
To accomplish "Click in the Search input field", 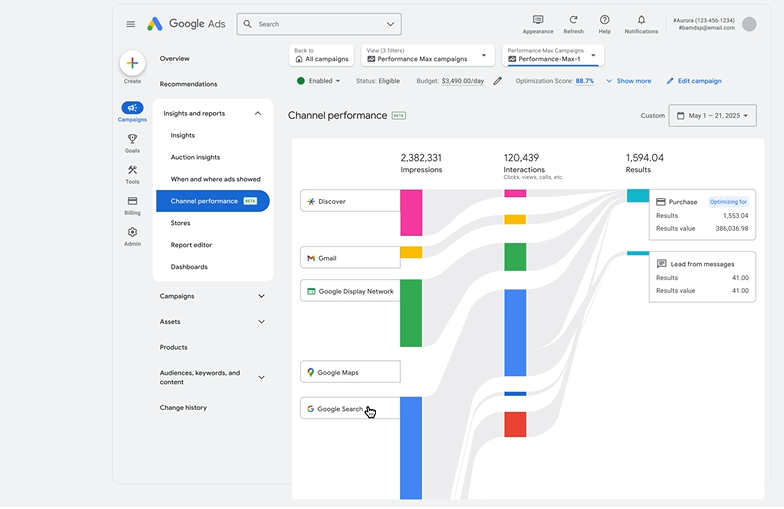I will click(x=319, y=24).
